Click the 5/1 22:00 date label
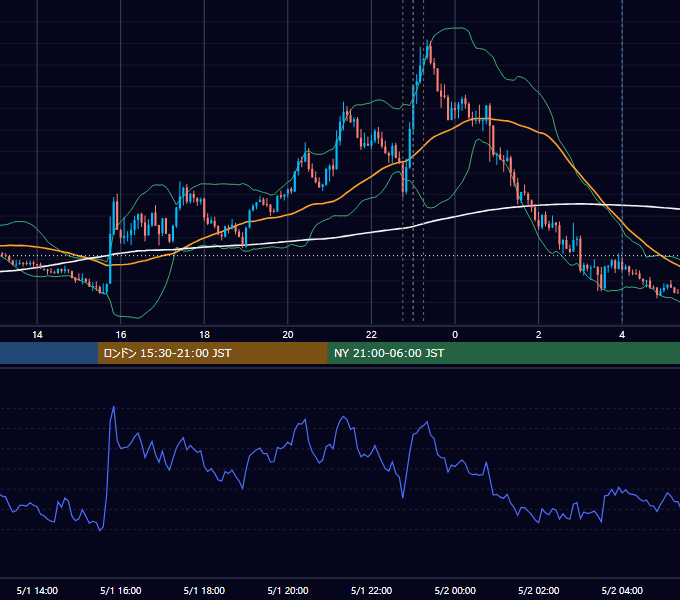 pyautogui.click(x=371, y=590)
